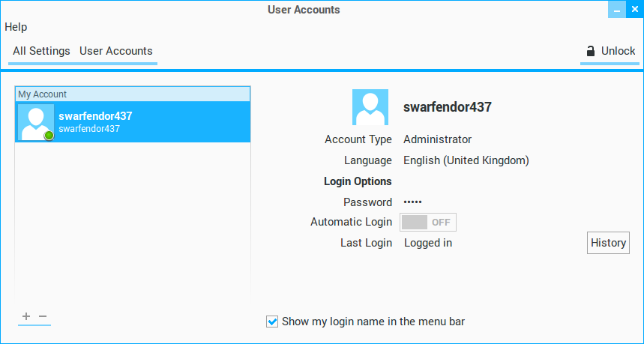Click the masked Password field
This screenshot has height=344, width=644.
point(413,202)
